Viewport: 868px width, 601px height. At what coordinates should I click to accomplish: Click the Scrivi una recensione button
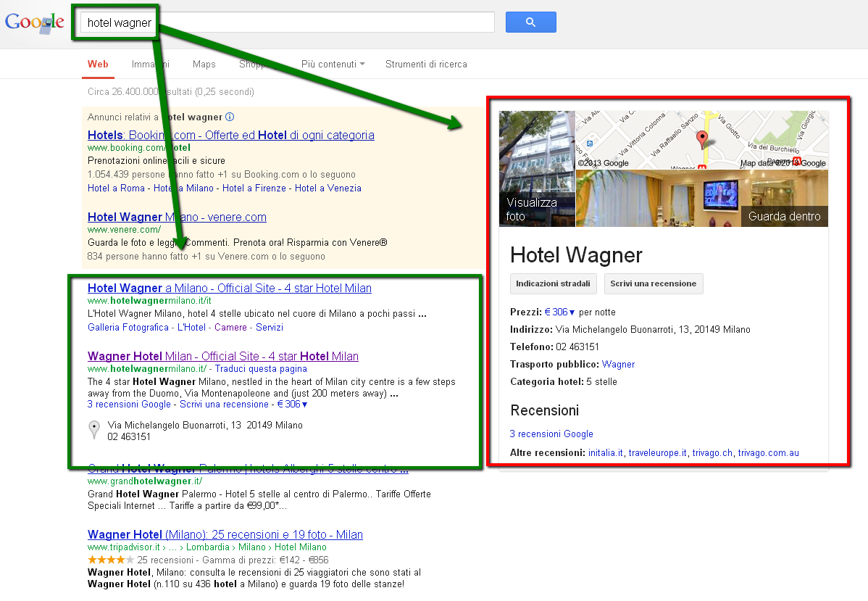[654, 283]
